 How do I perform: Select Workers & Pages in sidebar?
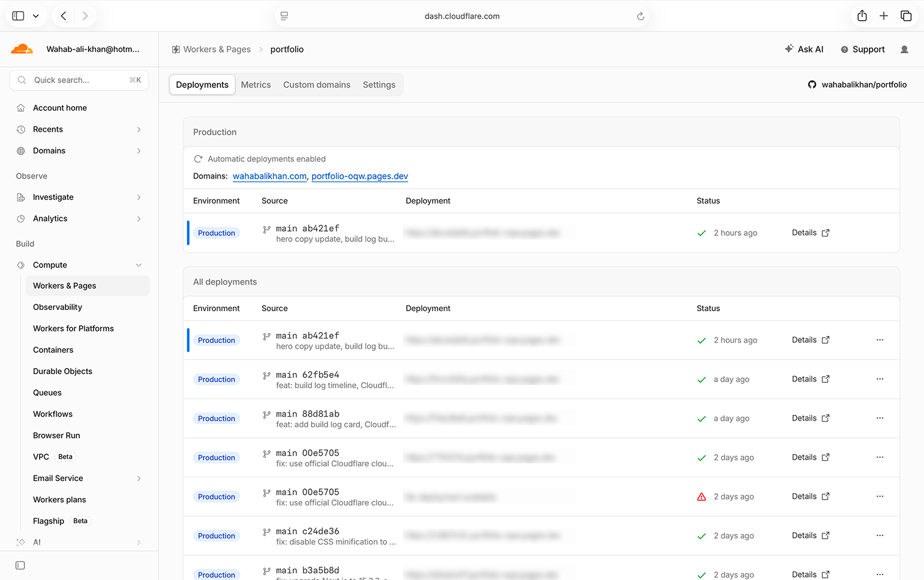[87, 286]
